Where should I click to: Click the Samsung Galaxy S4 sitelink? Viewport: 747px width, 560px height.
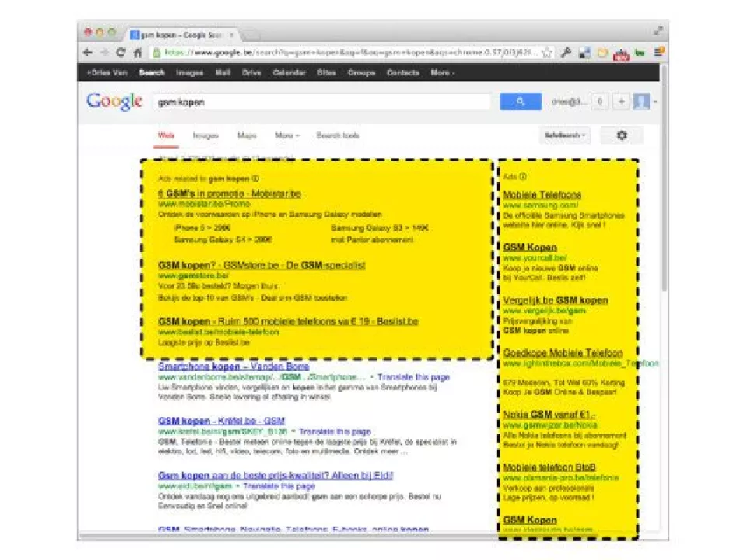point(223,240)
